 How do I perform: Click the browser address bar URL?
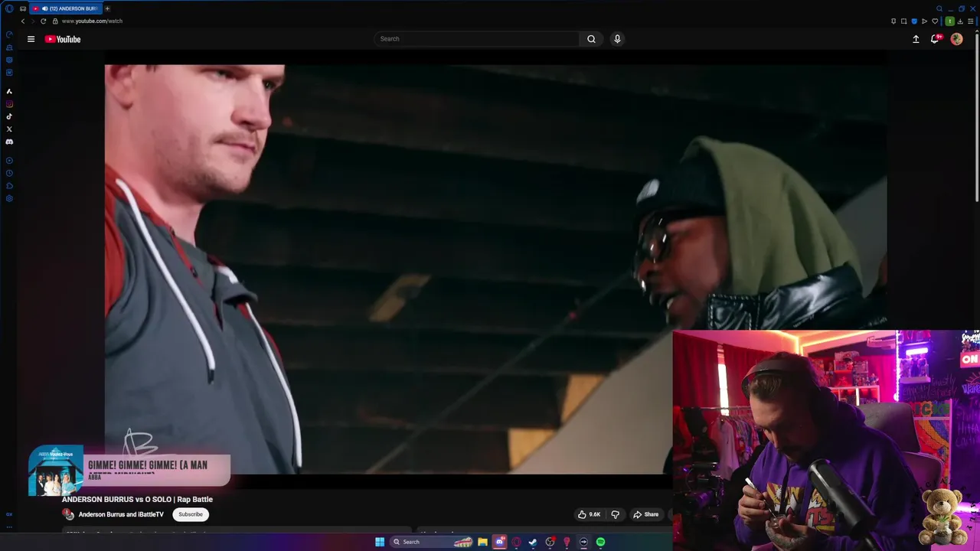click(92, 21)
